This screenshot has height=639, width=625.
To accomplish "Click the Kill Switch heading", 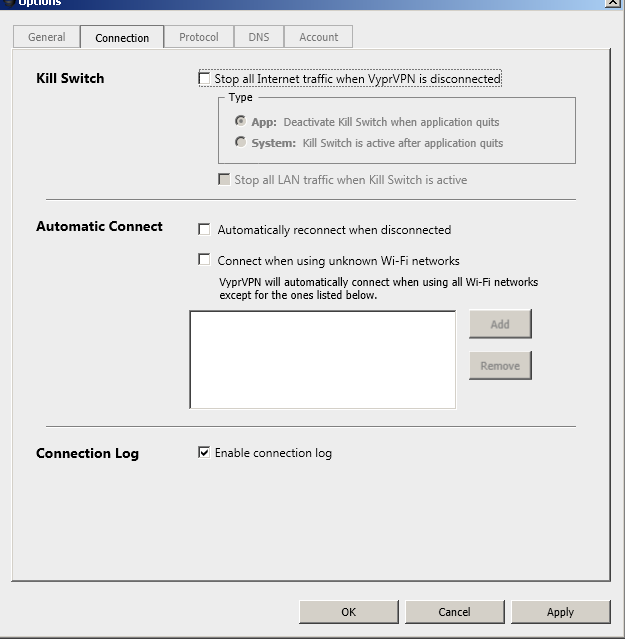I will coord(70,78).
